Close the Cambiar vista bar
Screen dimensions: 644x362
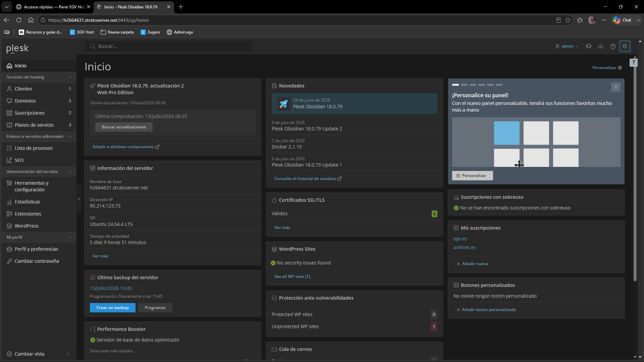[68, 354]
